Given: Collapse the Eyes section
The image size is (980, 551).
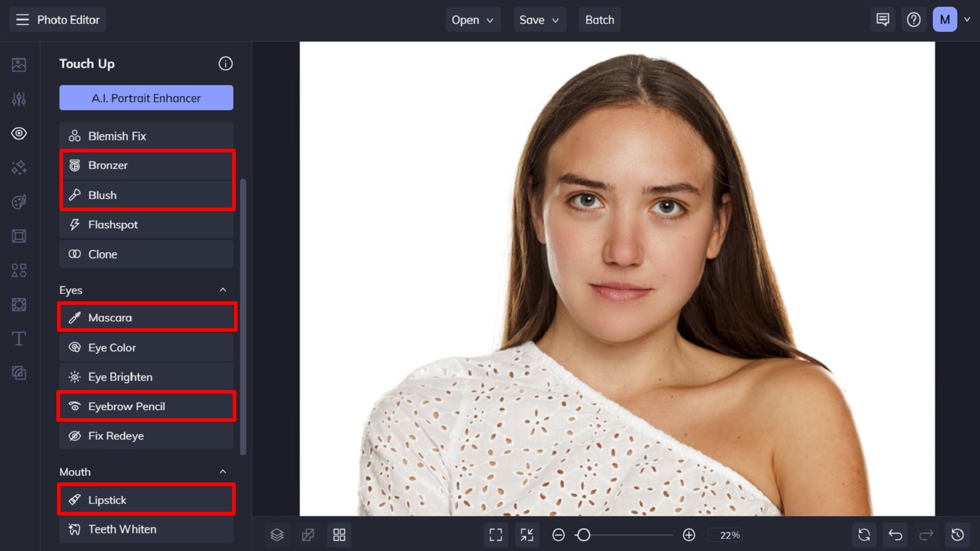Looking at the screenshot, I should pyautogui.click(x=223, y=290).
